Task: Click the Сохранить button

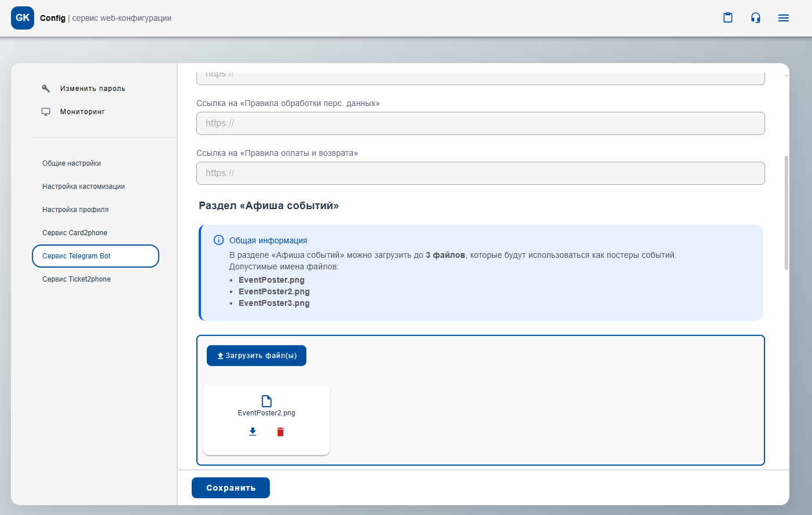Action: pyautogui.click(x=231, y=488)
